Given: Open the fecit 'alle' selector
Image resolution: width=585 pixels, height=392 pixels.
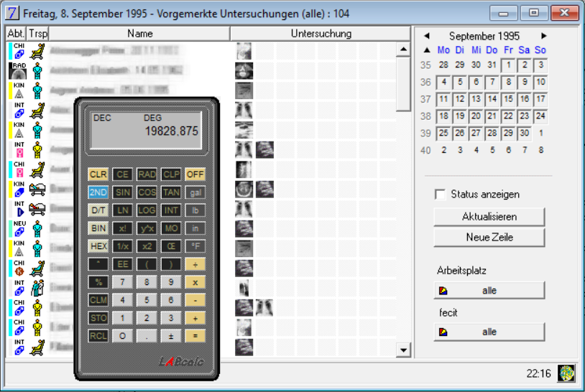Looking at the screenshot, I should (x=489, y=332).
